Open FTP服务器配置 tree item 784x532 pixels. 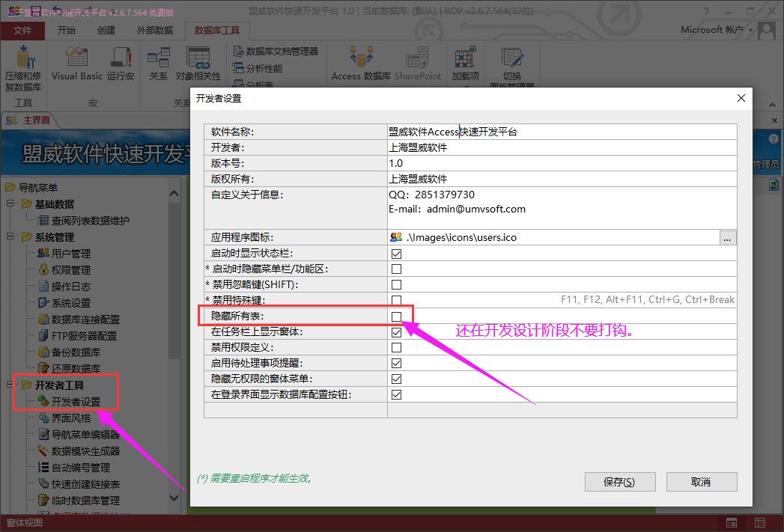(78, 336)
